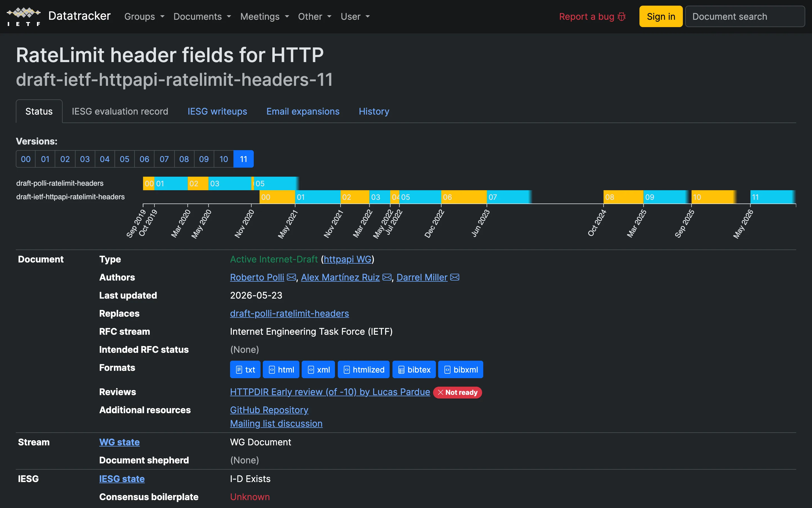The image size is (812, 508).
Task: Click the Sign in button
Action: pos(661,16)
